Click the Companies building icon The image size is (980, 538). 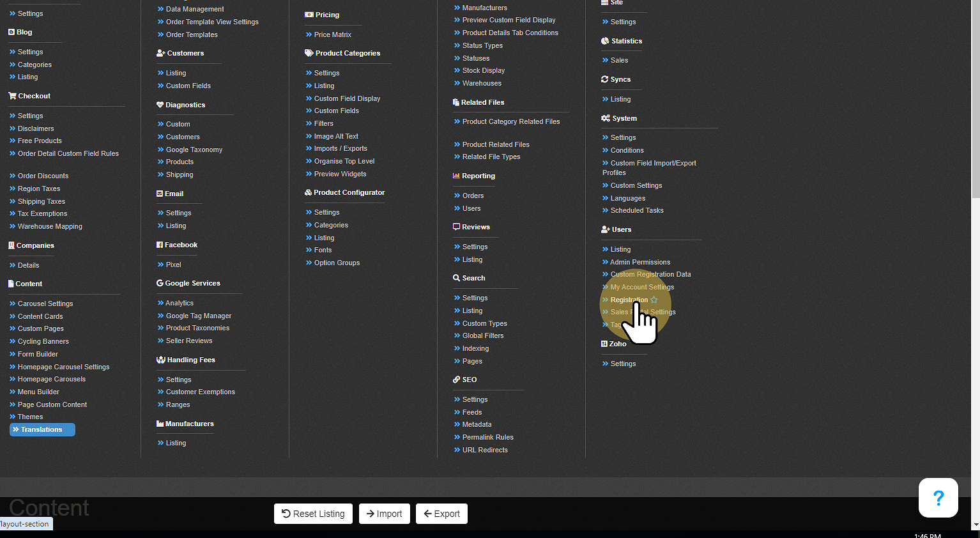tap(11, 245)
